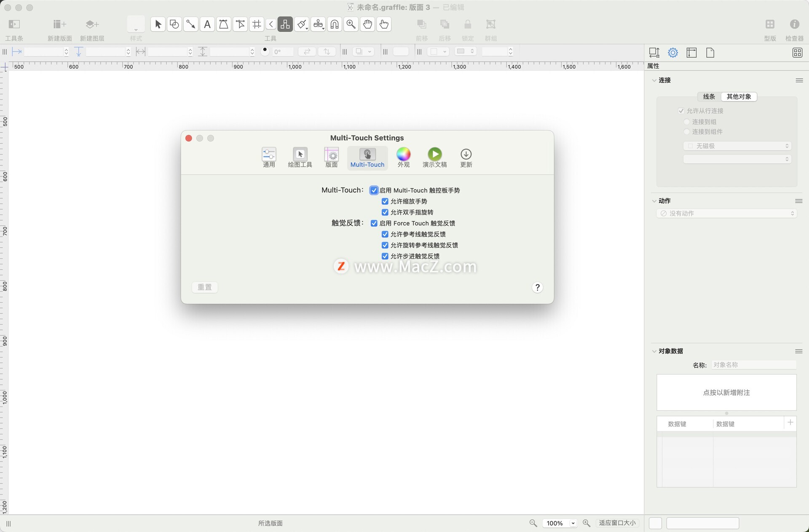This screenshot has height=532, width=809.
Task: Switch to 演示文稿 settings tab
Action: pos(435,158)
